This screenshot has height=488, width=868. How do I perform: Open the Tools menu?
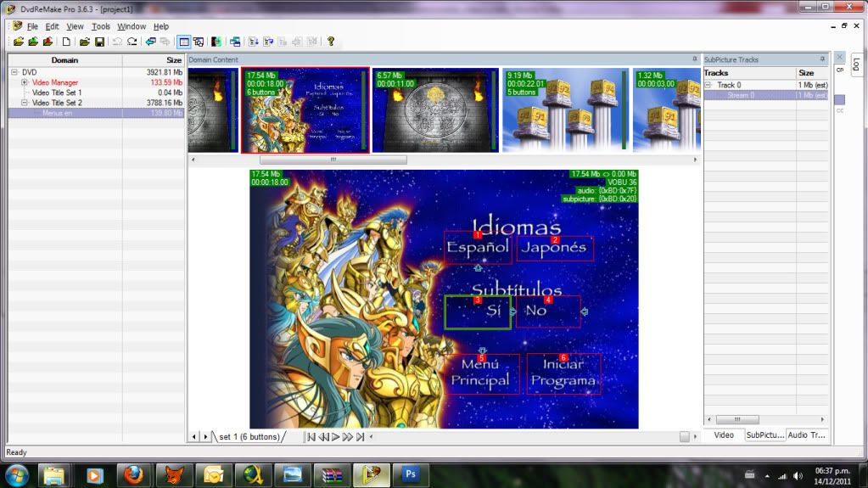(x=101, y=26)
